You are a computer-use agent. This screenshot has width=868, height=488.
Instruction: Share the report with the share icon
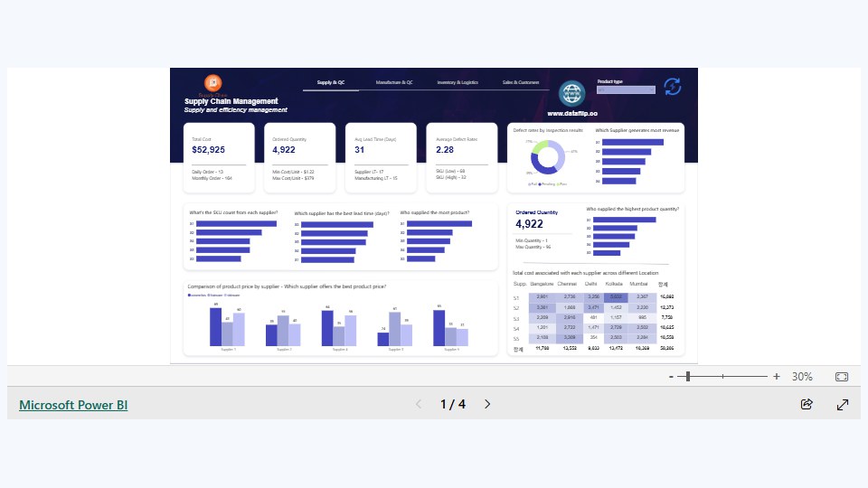click(807, 404)
